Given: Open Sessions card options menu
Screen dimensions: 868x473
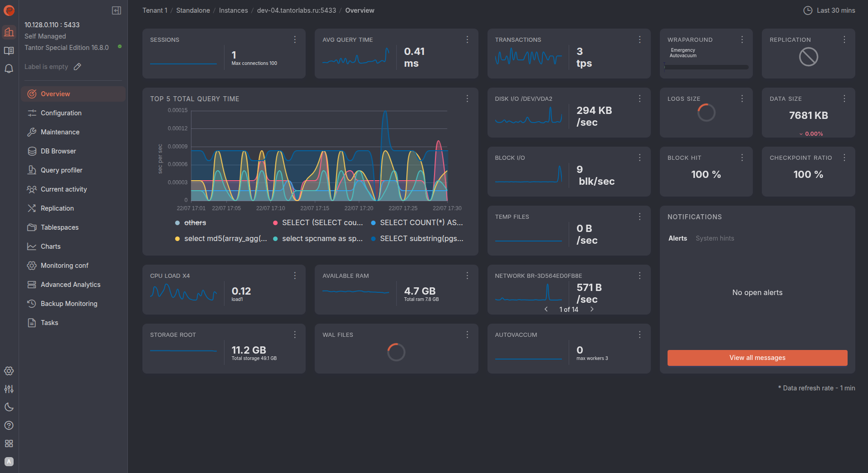Looking at the screenshot, I should [x=295, y=40].
